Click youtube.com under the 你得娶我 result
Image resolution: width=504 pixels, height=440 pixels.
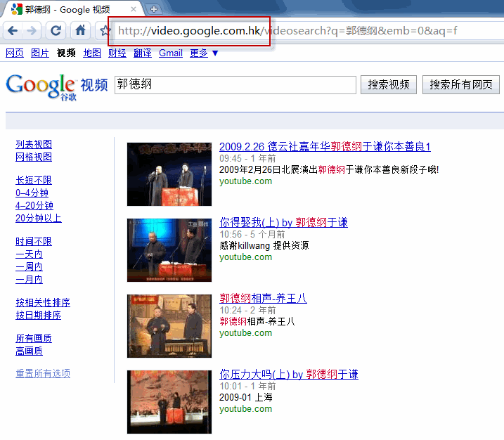pos(245,257)
